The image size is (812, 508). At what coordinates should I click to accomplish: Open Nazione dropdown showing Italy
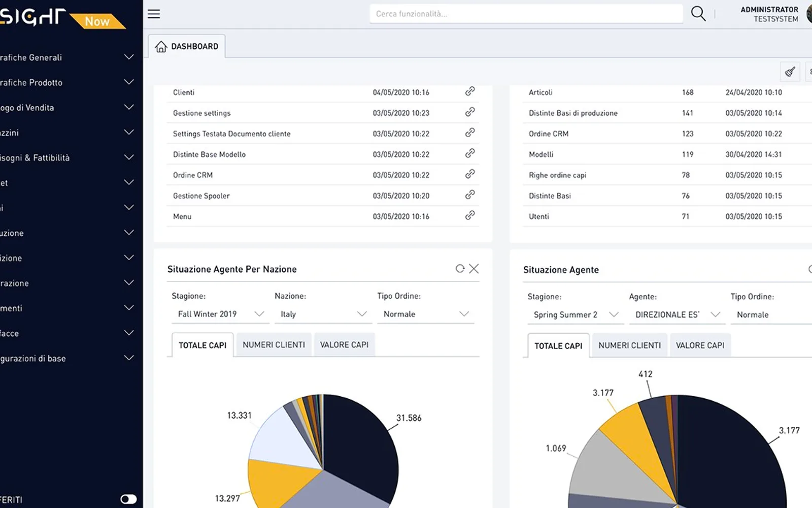(x=323, y=314)
